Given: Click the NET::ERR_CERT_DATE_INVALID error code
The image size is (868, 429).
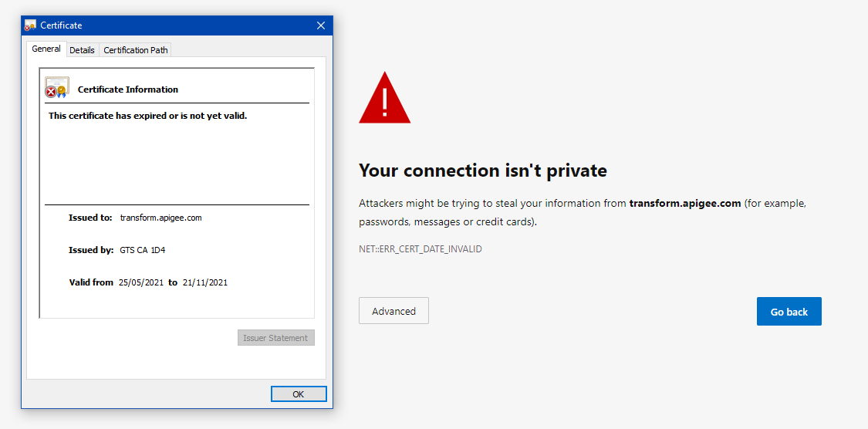Looking at the screenshot, I should coord(420,249).
